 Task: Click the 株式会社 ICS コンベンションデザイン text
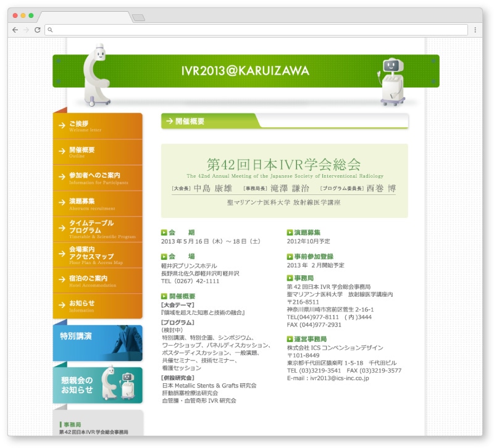pyautogui.click(x=335, y=348)
